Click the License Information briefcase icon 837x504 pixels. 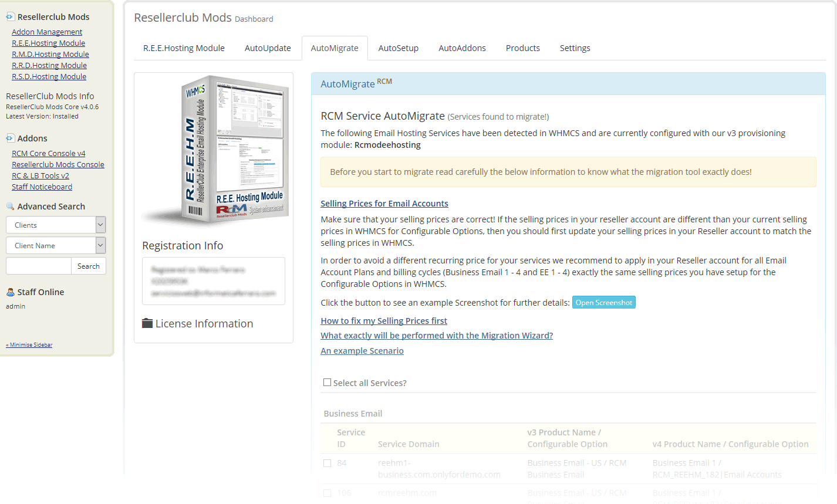click(147, 323)
